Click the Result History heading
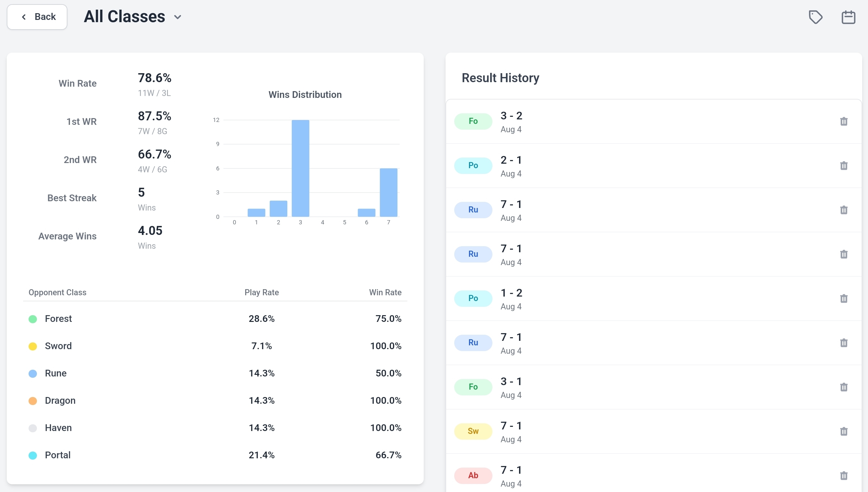The width and height of the screenshot is (868, 492). pyautogui.click(x=500, y=78)
